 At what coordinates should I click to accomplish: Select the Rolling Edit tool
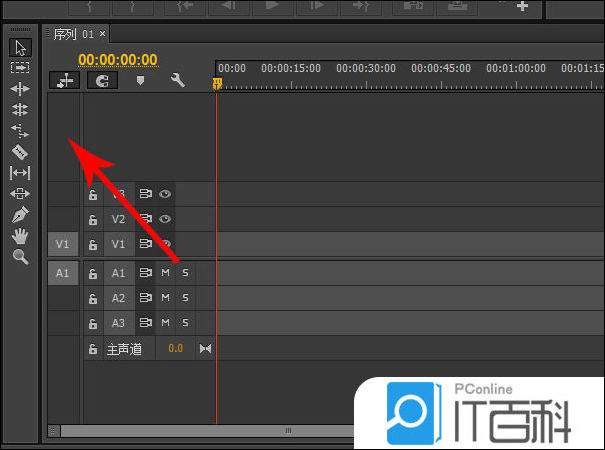point(20,110)
